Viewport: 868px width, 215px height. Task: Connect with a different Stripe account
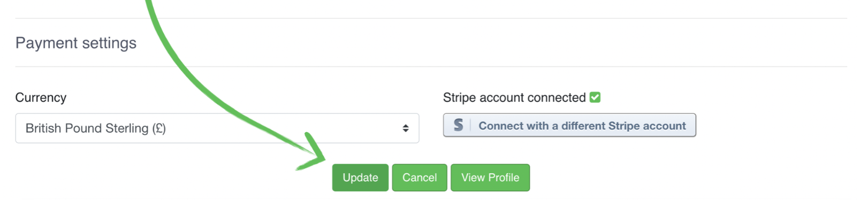click(569, 125)
